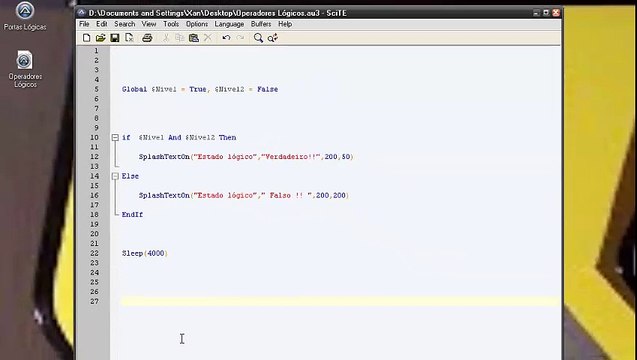Image resolution: width=637 pixels, height=360 pixels.
Task: Open the Edit menu
Action: click(x=102, y=24)
